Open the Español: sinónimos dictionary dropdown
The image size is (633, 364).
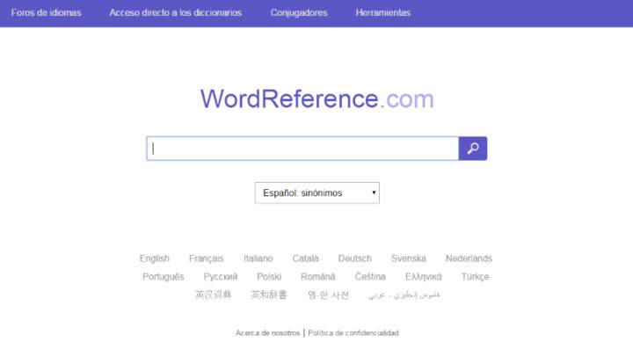pyautogui.click(x=316, y=193)
